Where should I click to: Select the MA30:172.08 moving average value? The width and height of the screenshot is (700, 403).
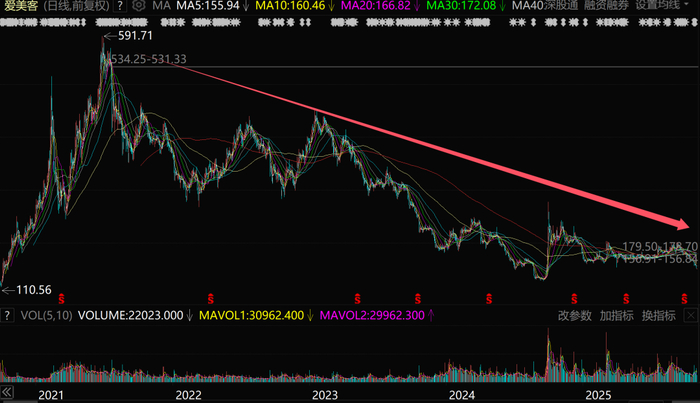[x=461, y=5]
